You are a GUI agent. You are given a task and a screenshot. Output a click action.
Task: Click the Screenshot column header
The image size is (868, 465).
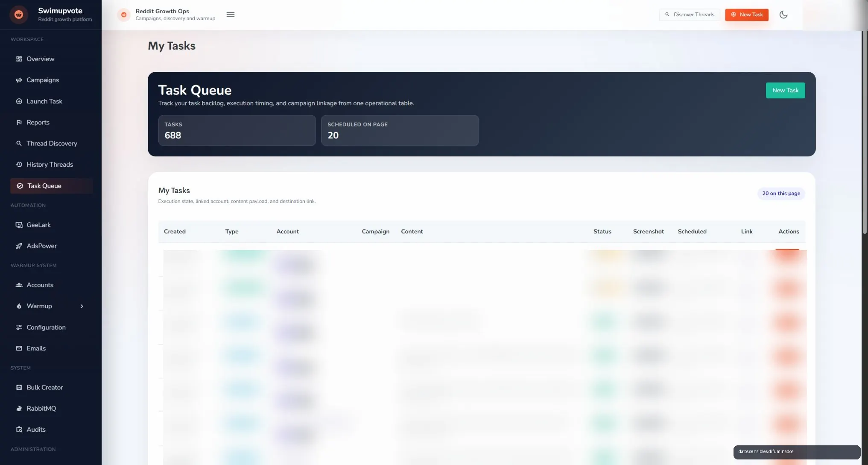(x=649, y=232)
